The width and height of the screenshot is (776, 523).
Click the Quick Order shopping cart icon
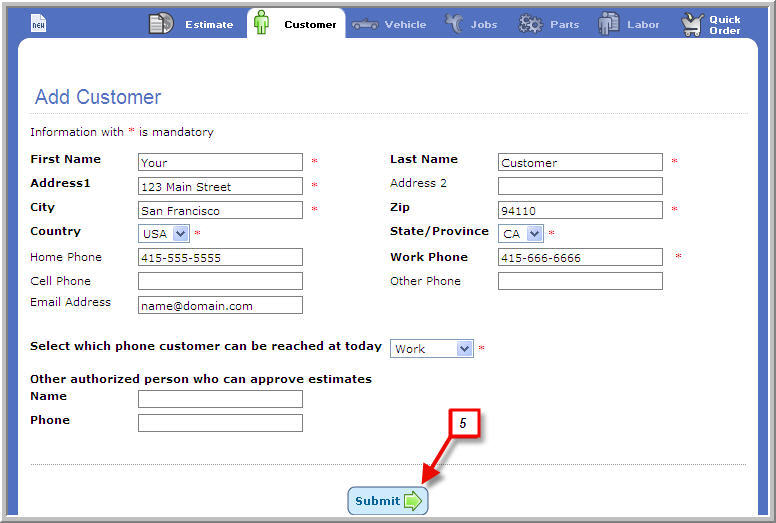[692, 24]
